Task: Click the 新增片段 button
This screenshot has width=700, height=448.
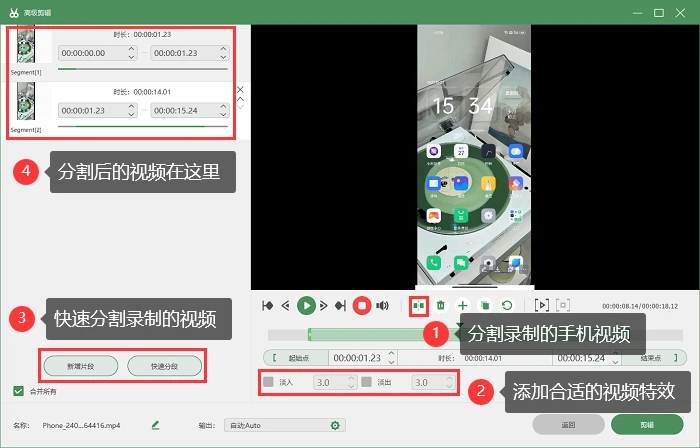Action: (81, 366)
